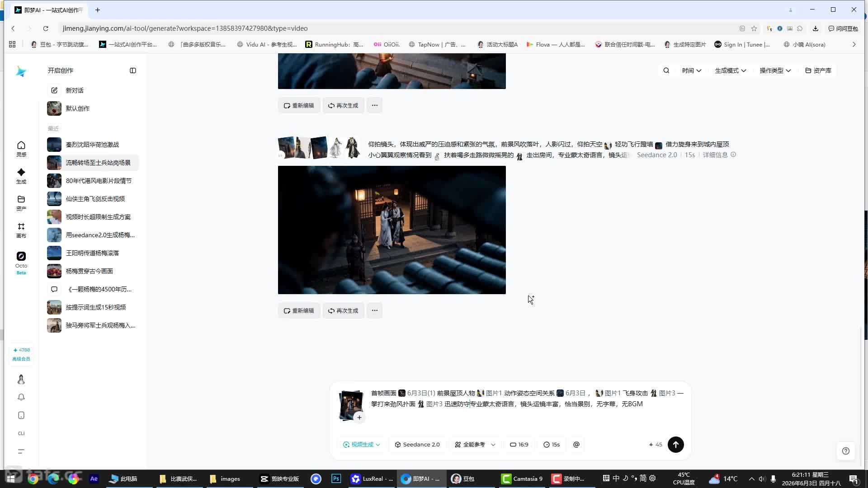Image resolution: width=868 pixels, height=488 pixels.
Task: Submit prompt with the black arrow button
Action: (x=676, y=445)
